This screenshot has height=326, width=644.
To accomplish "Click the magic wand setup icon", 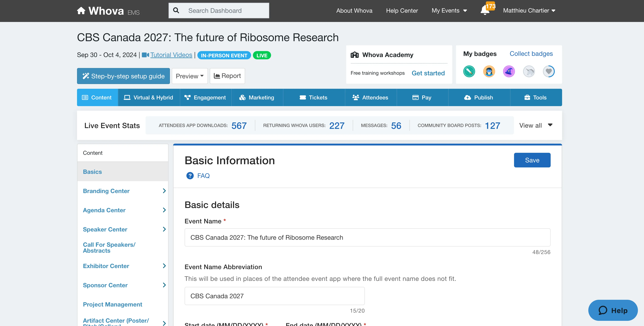I will 86,76.
